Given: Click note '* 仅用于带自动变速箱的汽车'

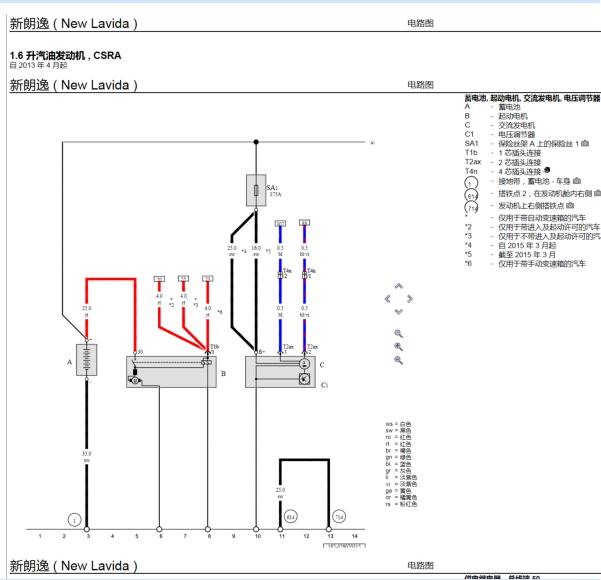Looking at the screenshot, I should (525, 218).
